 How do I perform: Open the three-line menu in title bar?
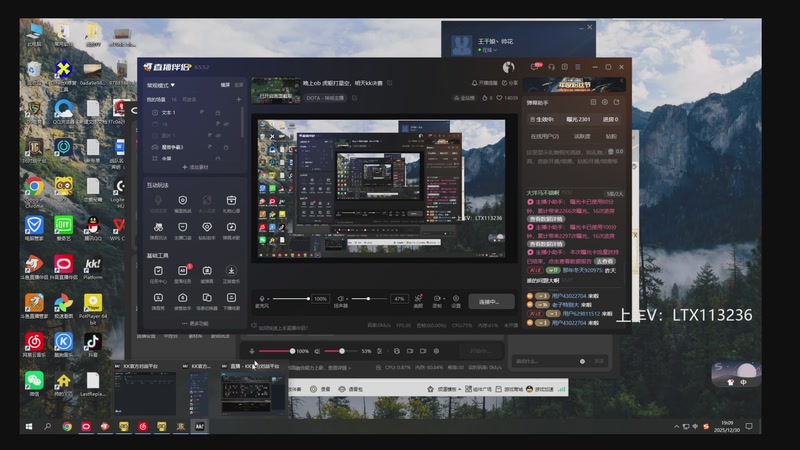(578, 67)
